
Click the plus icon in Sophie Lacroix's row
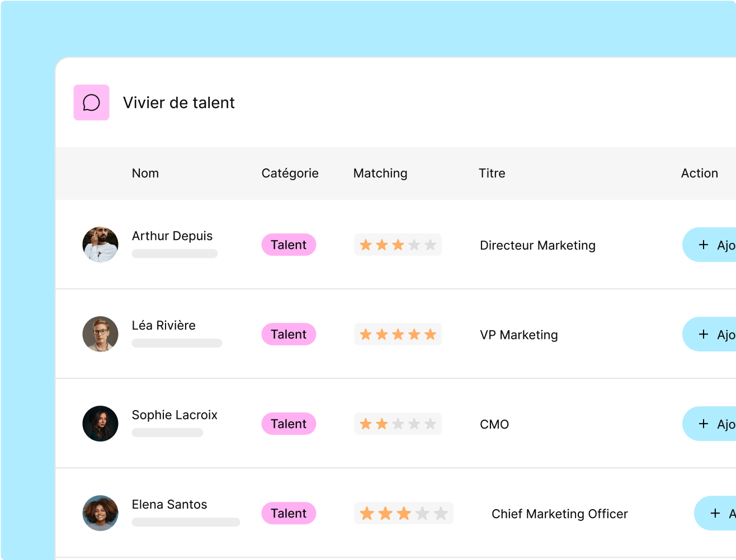tap(704, 423)
